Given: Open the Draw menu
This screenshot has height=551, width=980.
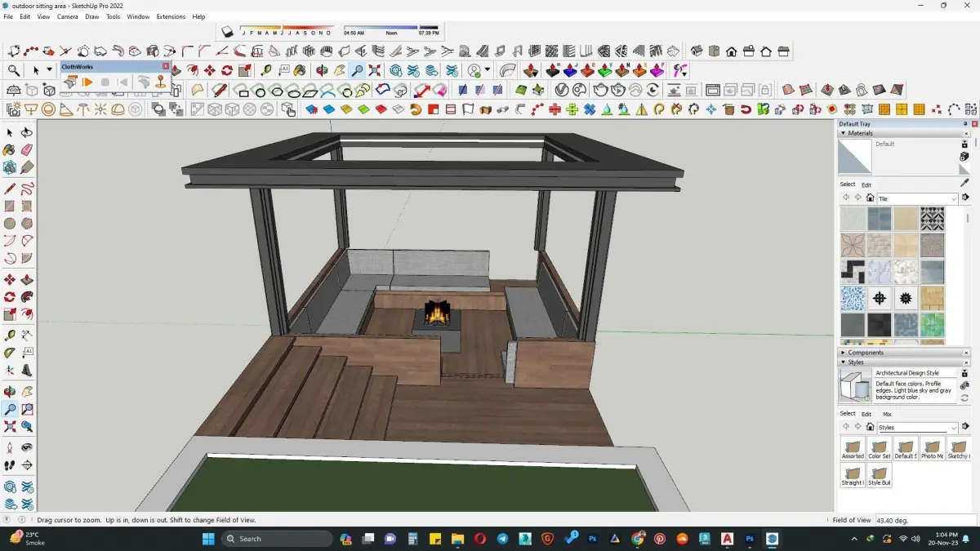Looking at the screenshot, I should [92, 16].
